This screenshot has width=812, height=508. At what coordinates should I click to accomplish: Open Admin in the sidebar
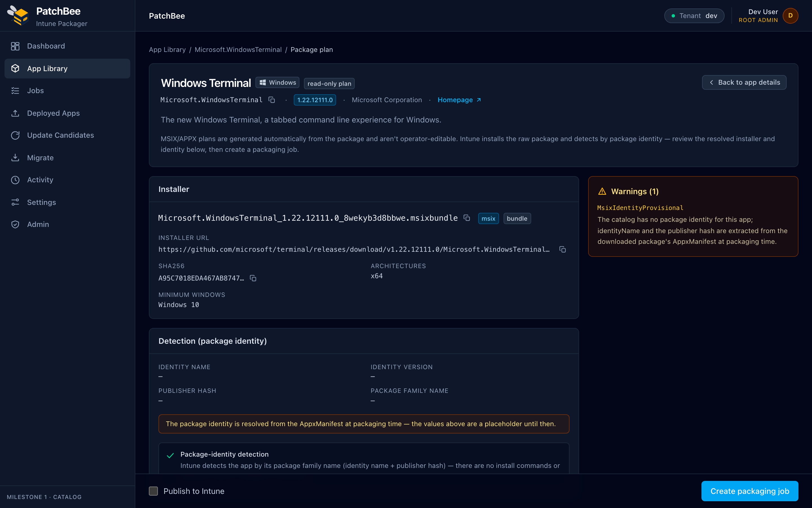tap(67, 224)
